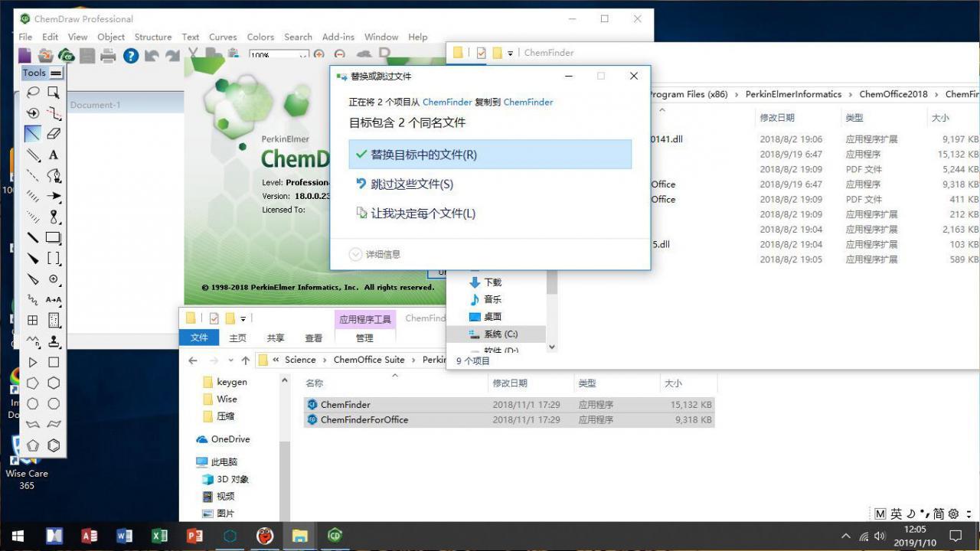Select the Arrow tool

point(54,196)
